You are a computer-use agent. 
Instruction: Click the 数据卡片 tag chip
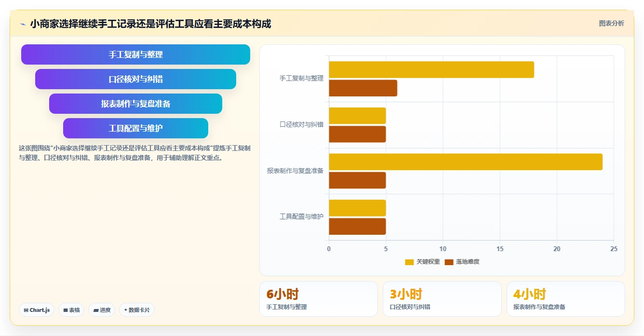pyautogui.click(x=137, y=310)
